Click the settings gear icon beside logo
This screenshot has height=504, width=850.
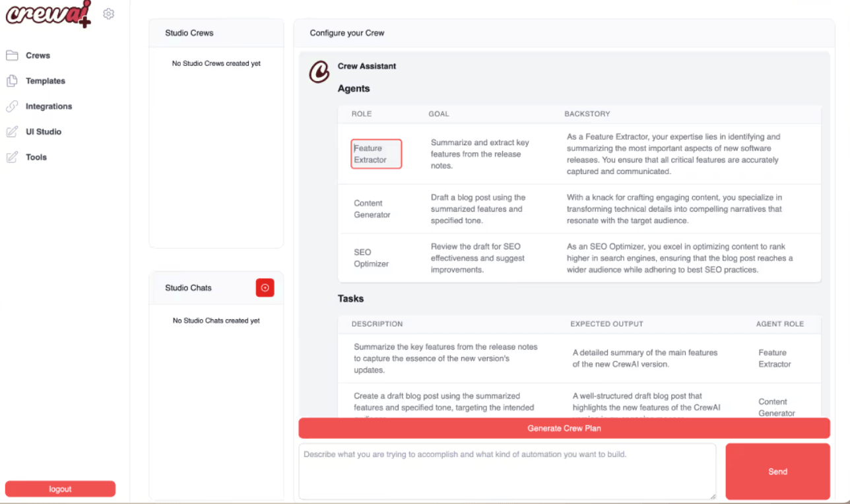coord(109,14)
